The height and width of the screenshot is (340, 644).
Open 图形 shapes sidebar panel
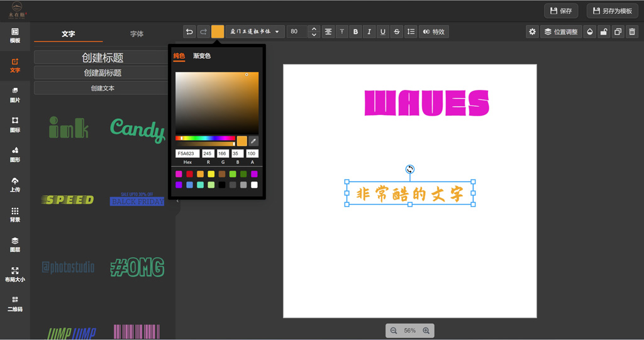(15, 155)
